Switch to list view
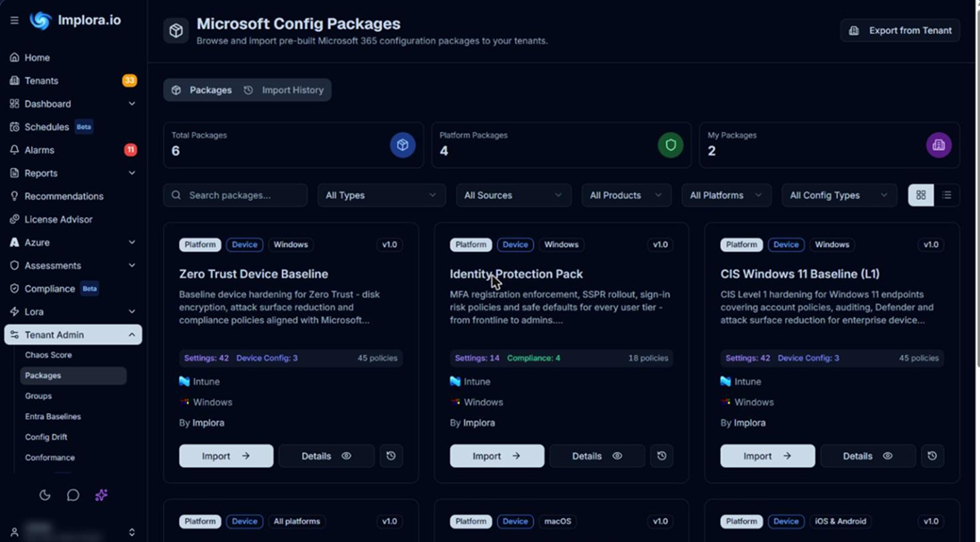Screen dimensions: 980x542 947,195
